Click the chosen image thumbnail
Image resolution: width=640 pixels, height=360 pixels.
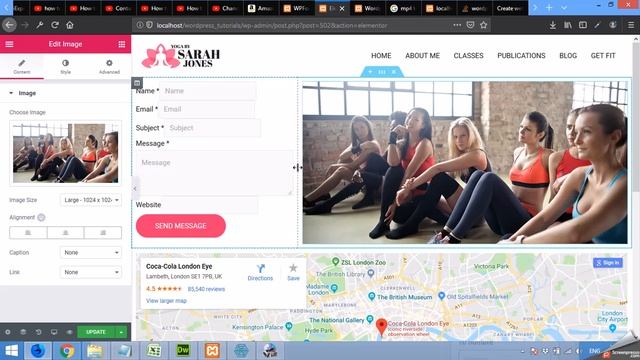pos(65,153)
